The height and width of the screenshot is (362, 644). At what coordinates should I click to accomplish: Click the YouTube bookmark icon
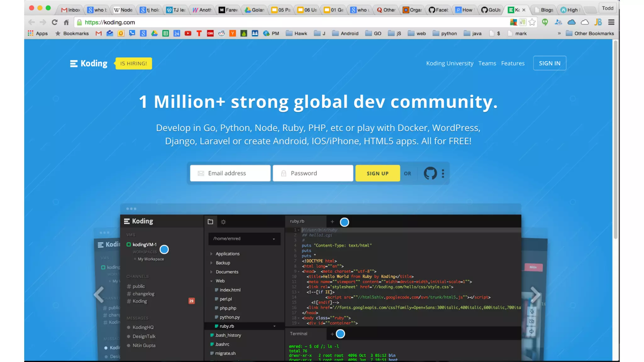(188, 33)
